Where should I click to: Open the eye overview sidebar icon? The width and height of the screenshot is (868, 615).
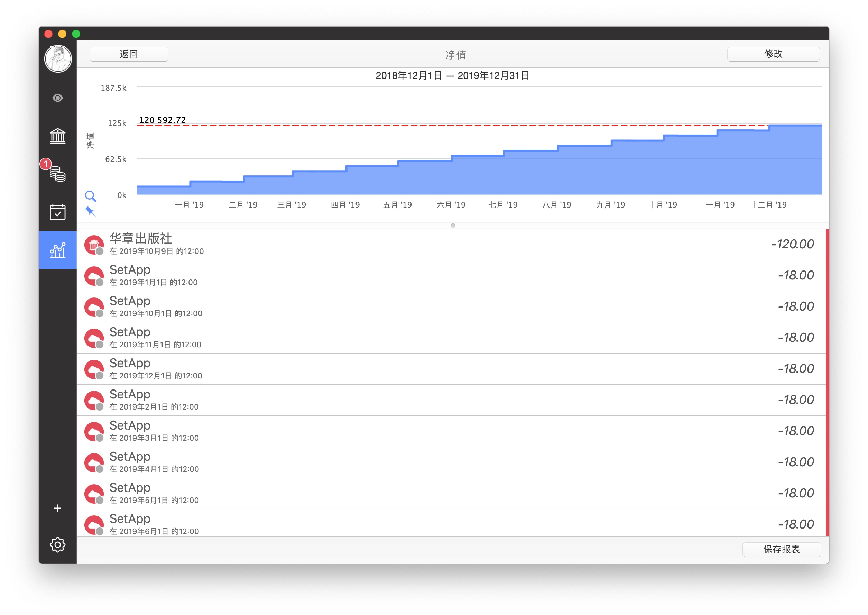57,98
